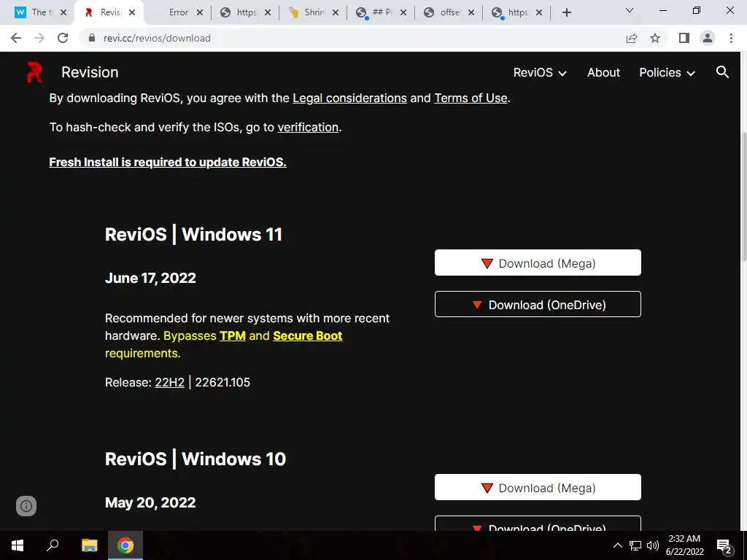
Task: Open the Windows Start menu
Action: [18, 545]
